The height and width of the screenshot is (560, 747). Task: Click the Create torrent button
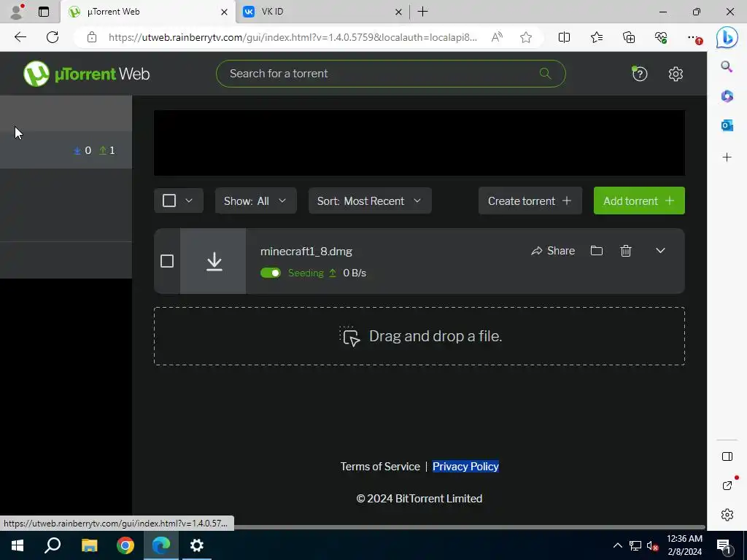coord(530,201)
